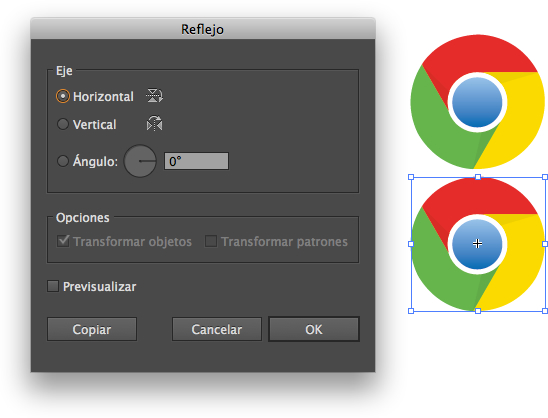Click the Reflejo dialog title bar
The image size is (548, 418).
point(203,29)
